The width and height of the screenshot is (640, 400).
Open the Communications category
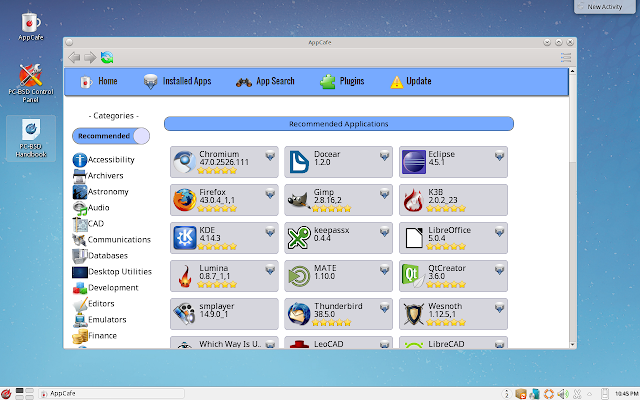(x=112, y=240)
